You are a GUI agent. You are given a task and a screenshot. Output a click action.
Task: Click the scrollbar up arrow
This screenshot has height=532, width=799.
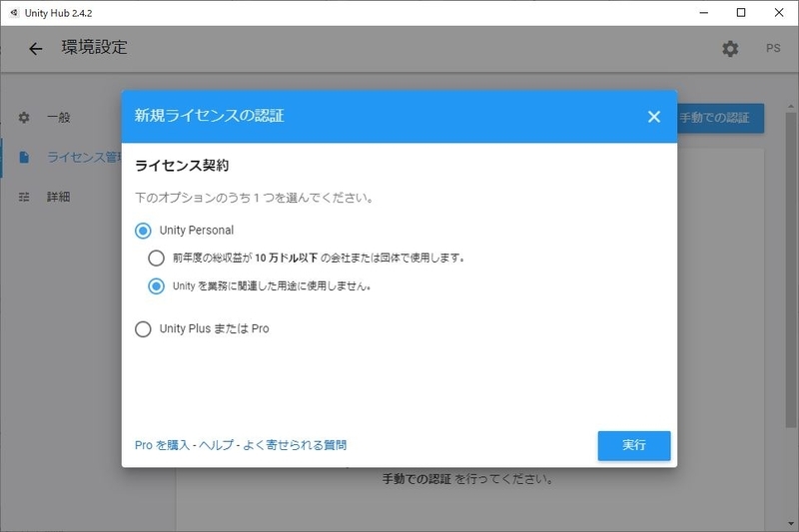click(790, 107)
